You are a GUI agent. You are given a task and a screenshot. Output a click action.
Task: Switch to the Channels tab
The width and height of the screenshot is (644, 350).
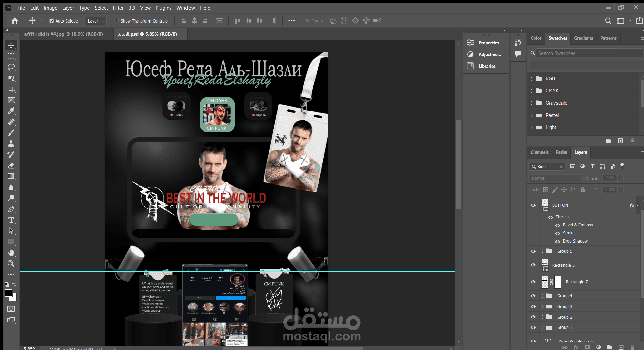point(539,152)
